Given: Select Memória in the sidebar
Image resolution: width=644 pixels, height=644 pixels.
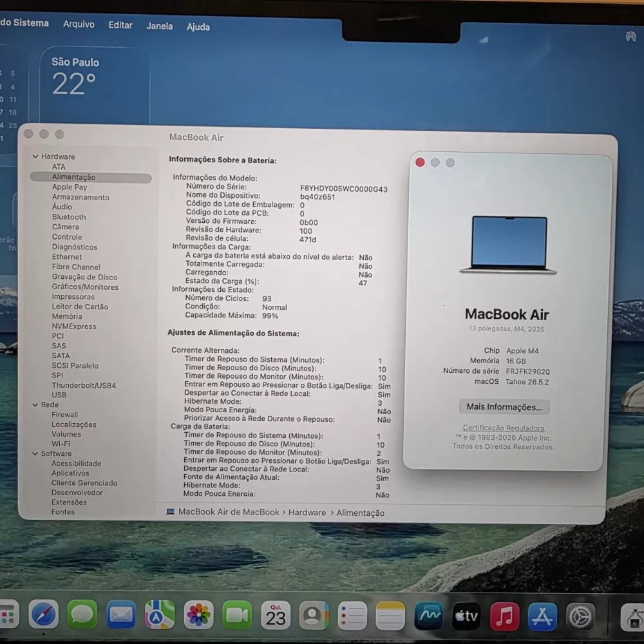Looking at the screenshot, I should pos(67,316).
